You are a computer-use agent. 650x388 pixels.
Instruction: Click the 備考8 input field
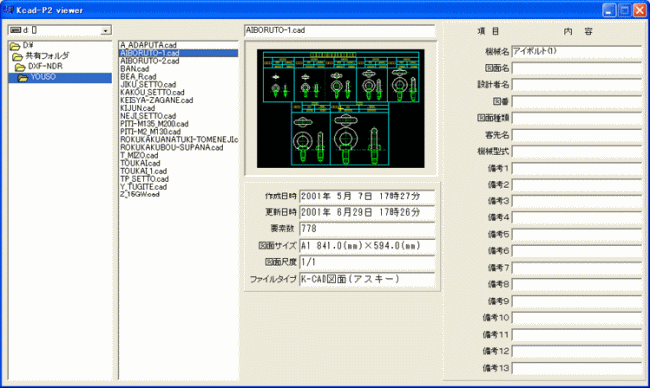[x=577, y=285]
